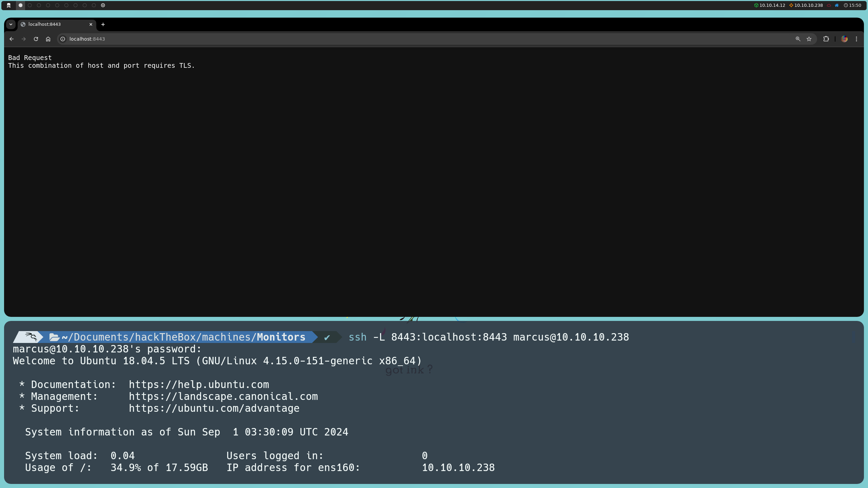The height and width of the screenshot is (488, 868).
Task: Open the browser three-dot menu
Action: [856, 39]
